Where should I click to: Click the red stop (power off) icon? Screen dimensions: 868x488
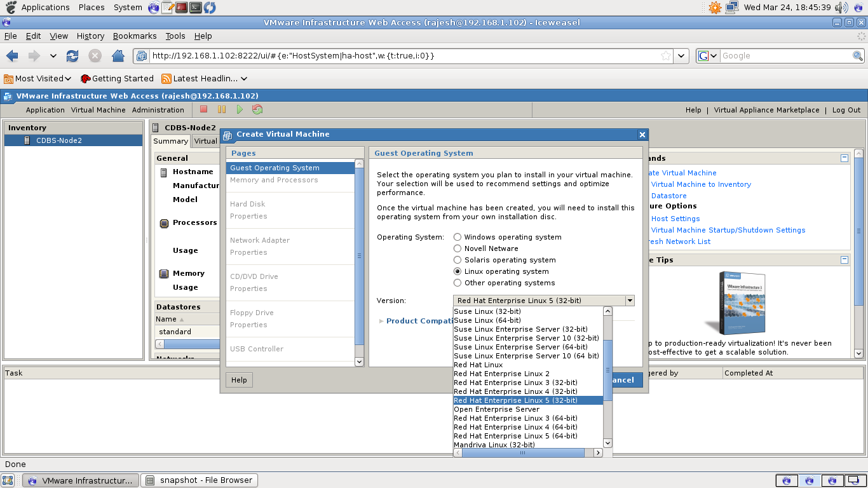click(203, 109)
